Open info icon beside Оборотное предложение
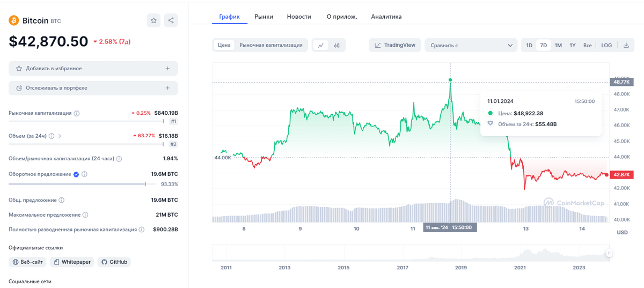This screenshot has width=644, height=288. pyautogui.click(x=85, y=174)
